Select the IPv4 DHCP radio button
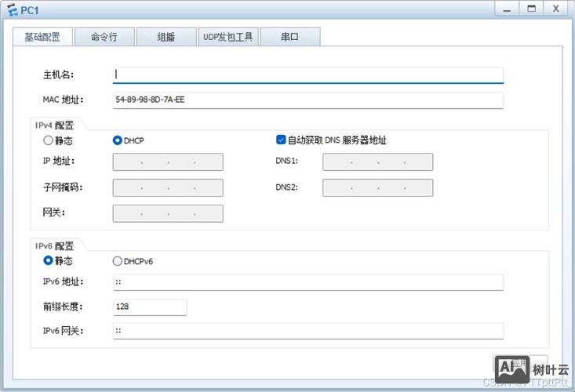 pos(118,140)
